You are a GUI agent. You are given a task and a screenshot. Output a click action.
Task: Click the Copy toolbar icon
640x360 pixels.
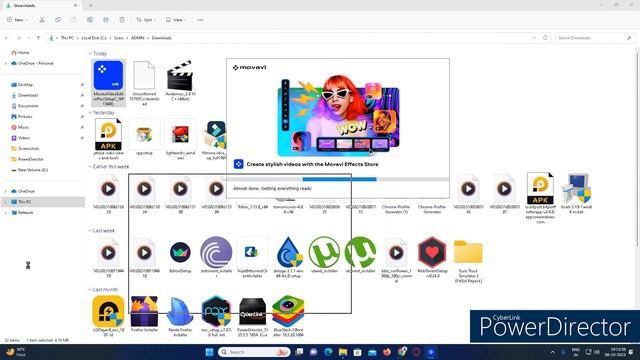click(58, 20)
